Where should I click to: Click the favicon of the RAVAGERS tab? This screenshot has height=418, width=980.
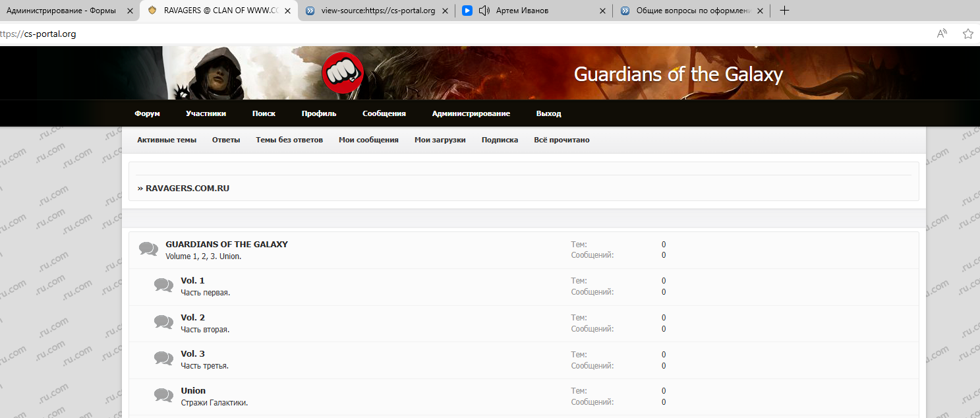[x=152, y=11]
